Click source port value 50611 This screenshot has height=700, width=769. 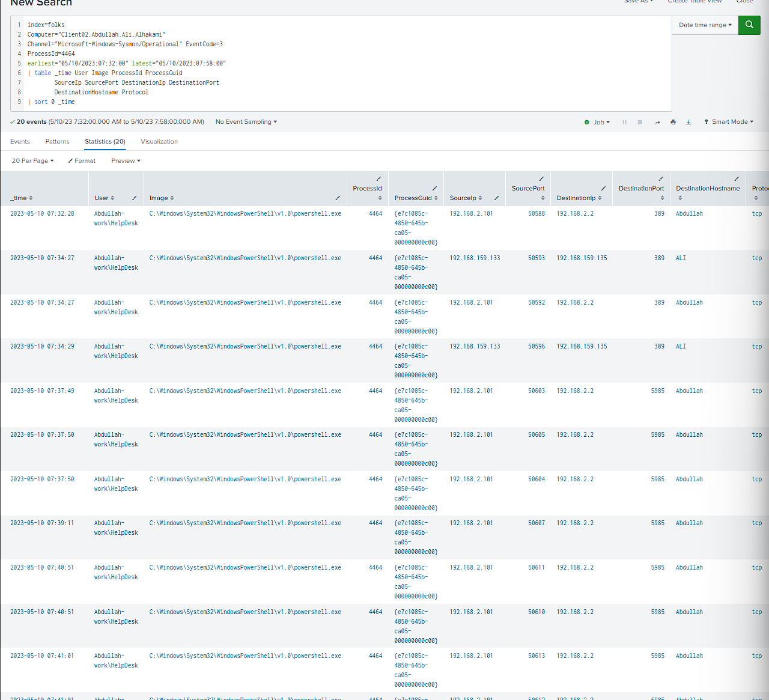536,568
